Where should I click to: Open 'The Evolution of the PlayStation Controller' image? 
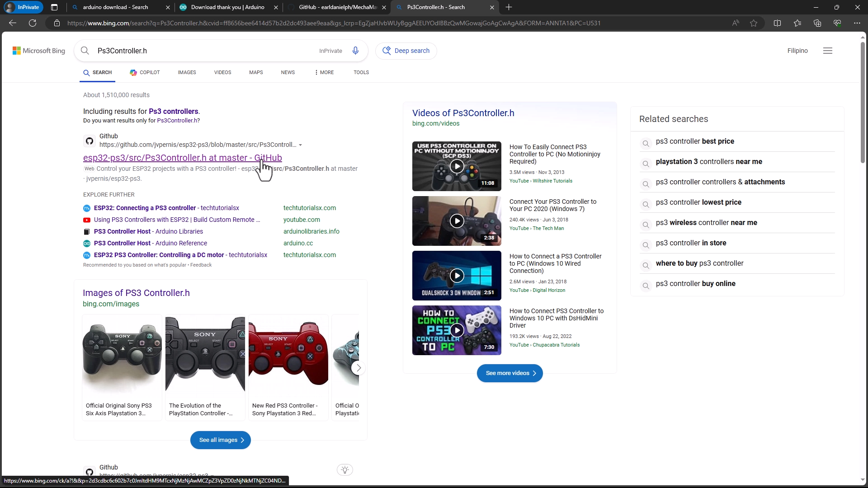pyautogui.click(x=205, y=354)
